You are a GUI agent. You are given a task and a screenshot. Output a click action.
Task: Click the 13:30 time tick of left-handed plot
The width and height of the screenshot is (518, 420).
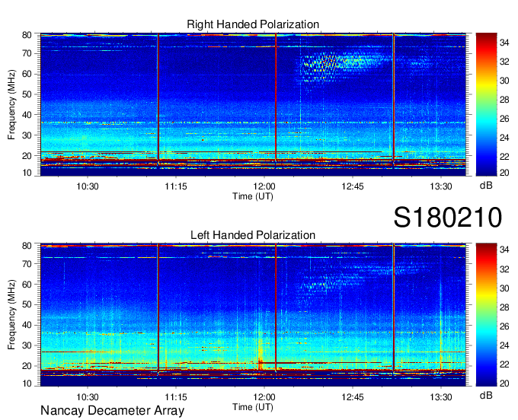click(441, 397)
